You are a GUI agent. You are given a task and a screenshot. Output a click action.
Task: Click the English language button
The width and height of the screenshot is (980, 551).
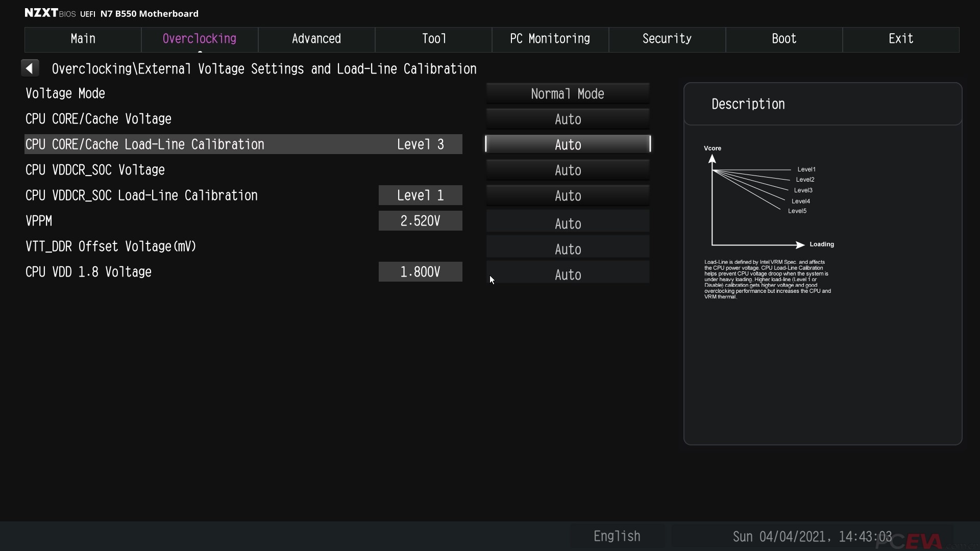(617, 536)
